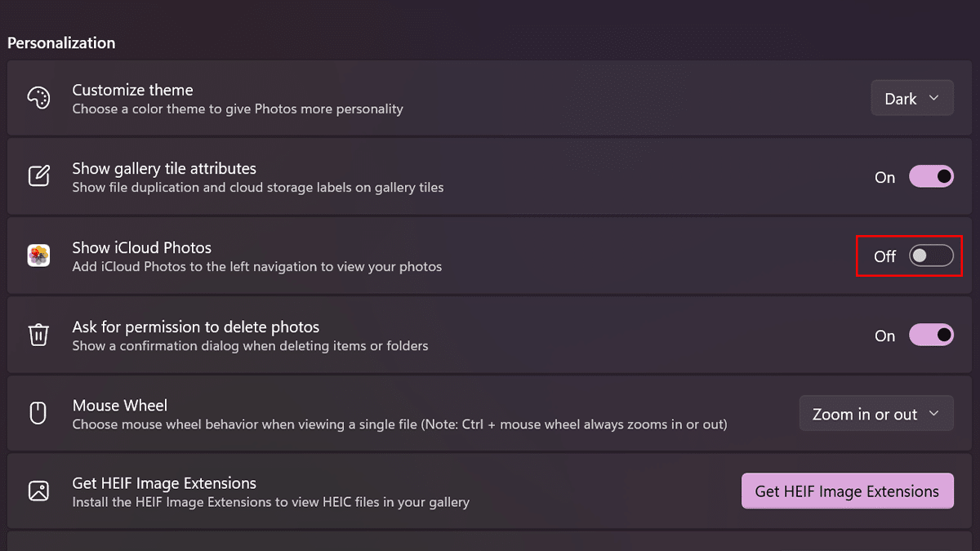The width and height of the screenshot is (980, 551).
Task: Click the edit note icon for gallery tile attributes
Action: tap(38, 176)
